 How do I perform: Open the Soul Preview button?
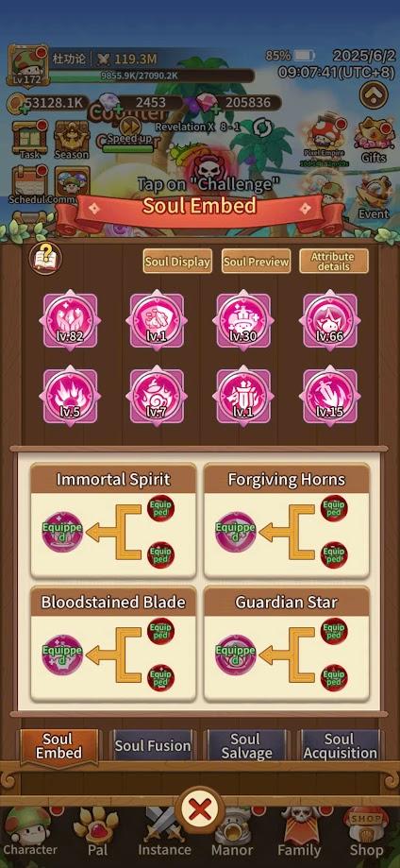[x=256, y=262]
